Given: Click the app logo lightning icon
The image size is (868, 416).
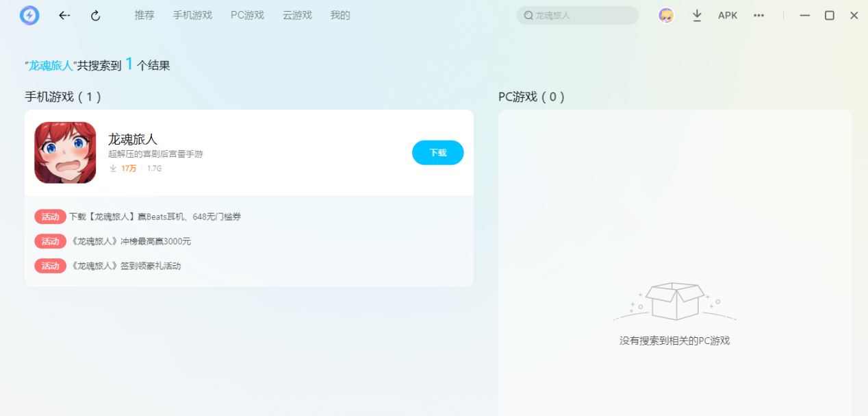Looking at the screenshot, I should click(x=29, y=15).
